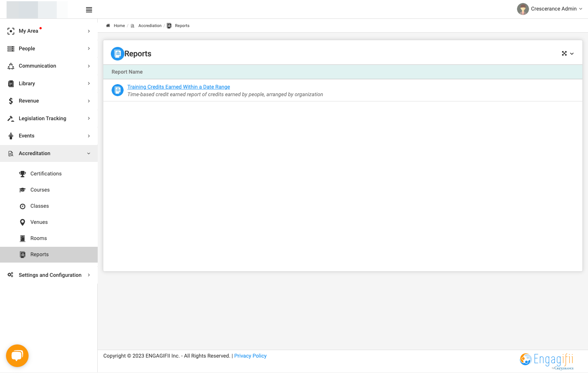
Task: Click the Reports icon in breadcrumb
Action: click(x=169, y=26)
